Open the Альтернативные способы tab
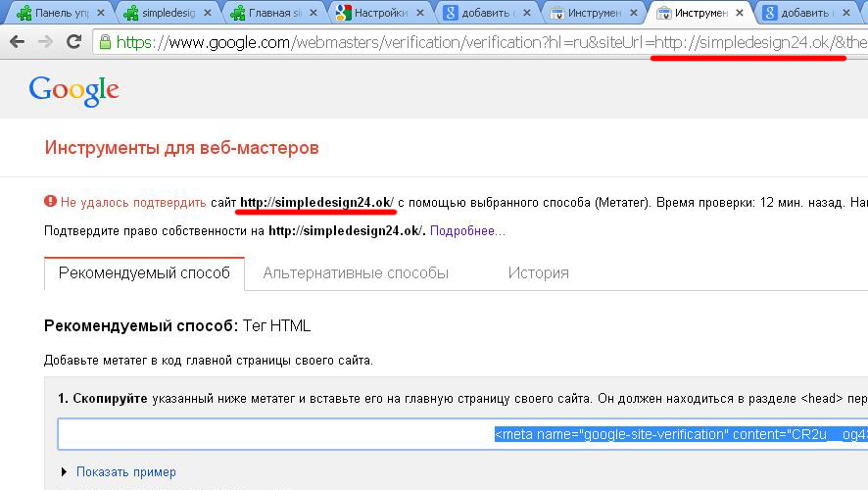This screenshot has width=868, height=490. [x=356, y=273]
